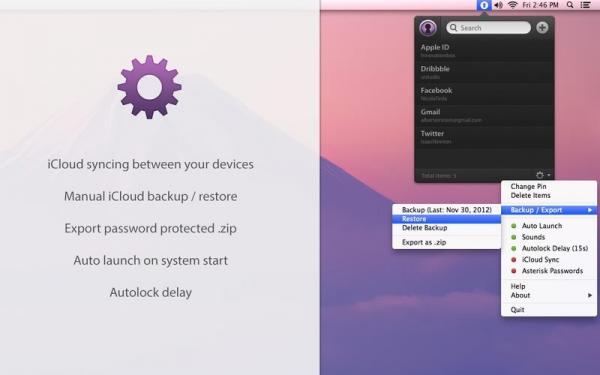Image resolution: width=600 pixels, height=375 pixels.
Task: Open Spotlight search magnifier in menu bar
Action: [570, 5]
